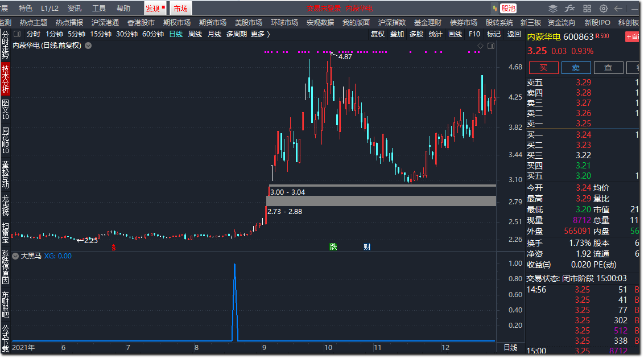Click the gray gap band on chart
Viewport: 644px width, 358px height.
(x=381, y=201)
